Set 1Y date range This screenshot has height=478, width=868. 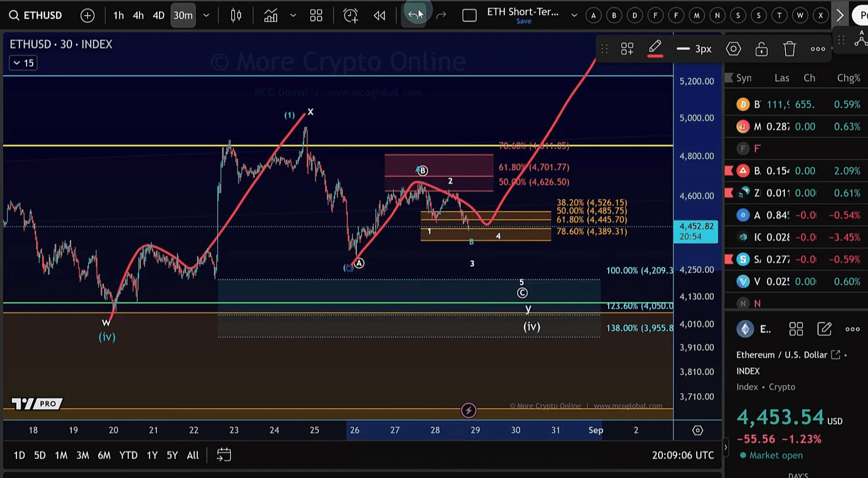(152, 455)
